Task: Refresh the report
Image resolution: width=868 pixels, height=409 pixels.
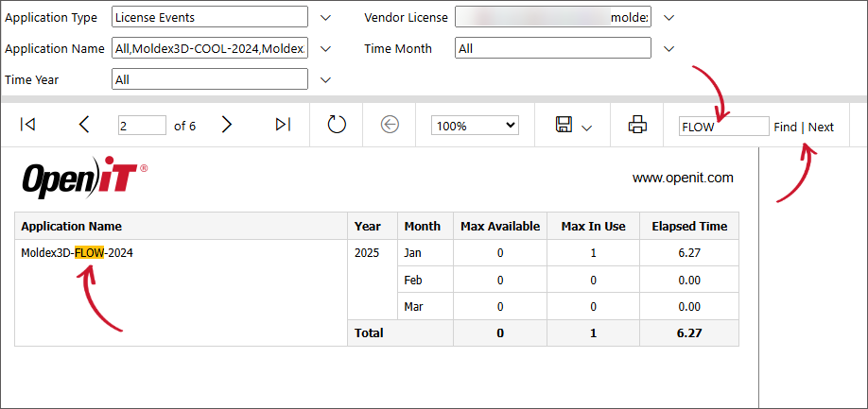Action: pos(337,125)
